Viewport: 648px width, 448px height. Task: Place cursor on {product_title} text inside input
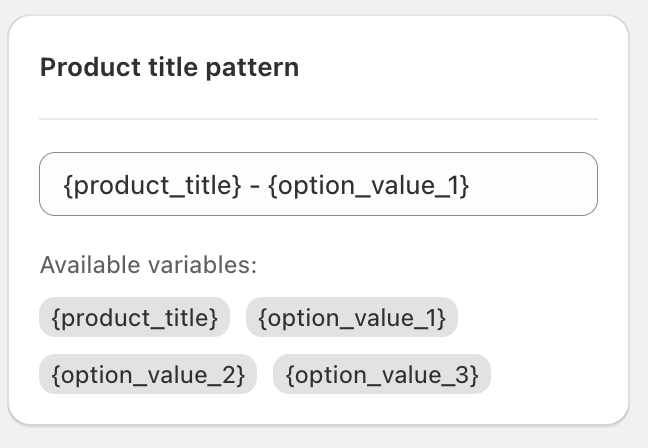[x=152, y=185]
